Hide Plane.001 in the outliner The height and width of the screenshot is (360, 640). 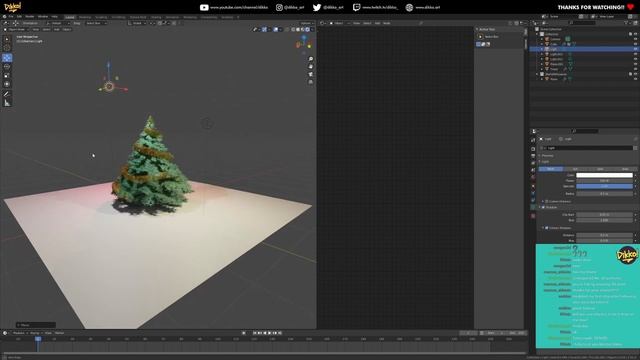pos(635,64)
